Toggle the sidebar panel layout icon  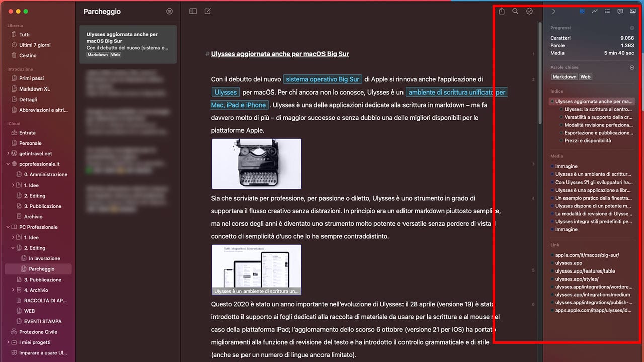pyautogui.click(x=193, y=11)
